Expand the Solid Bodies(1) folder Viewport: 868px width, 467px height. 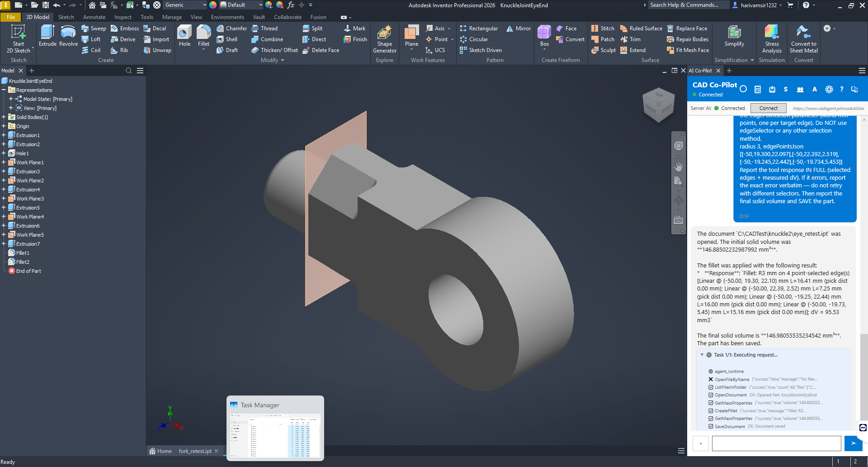[x=4, y=117]
